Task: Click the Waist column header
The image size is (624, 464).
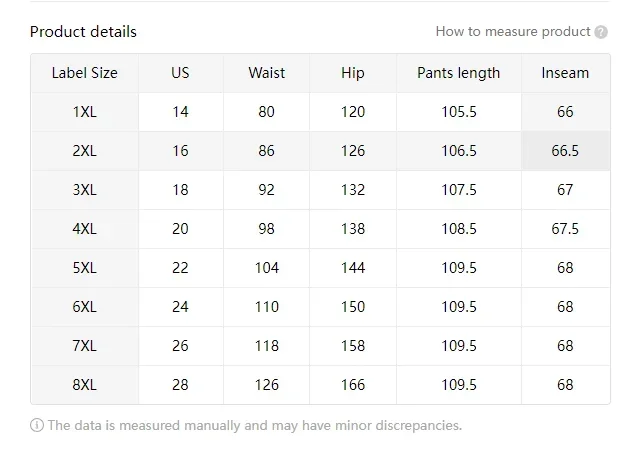Action: tap(267, 73)
